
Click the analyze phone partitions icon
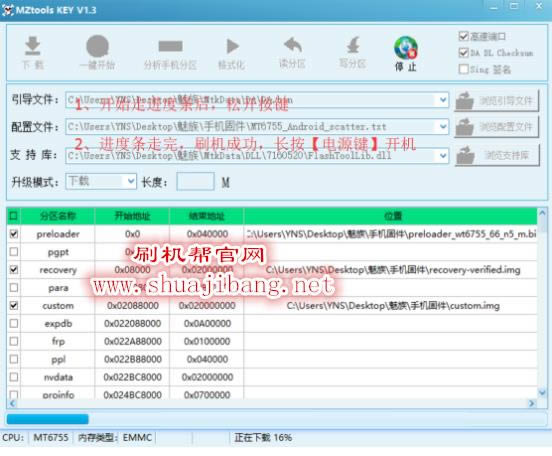click(x=170, y=46)
